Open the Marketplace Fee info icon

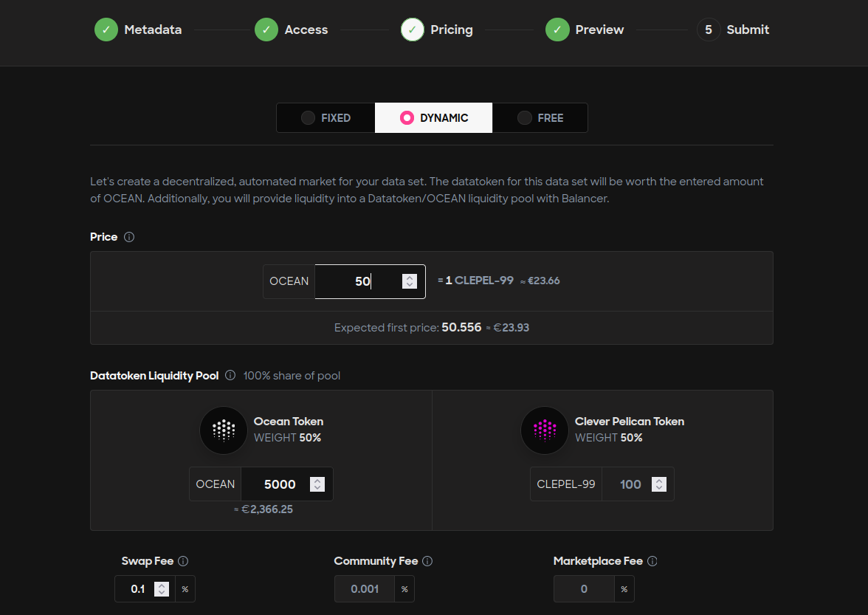(652, 561)
